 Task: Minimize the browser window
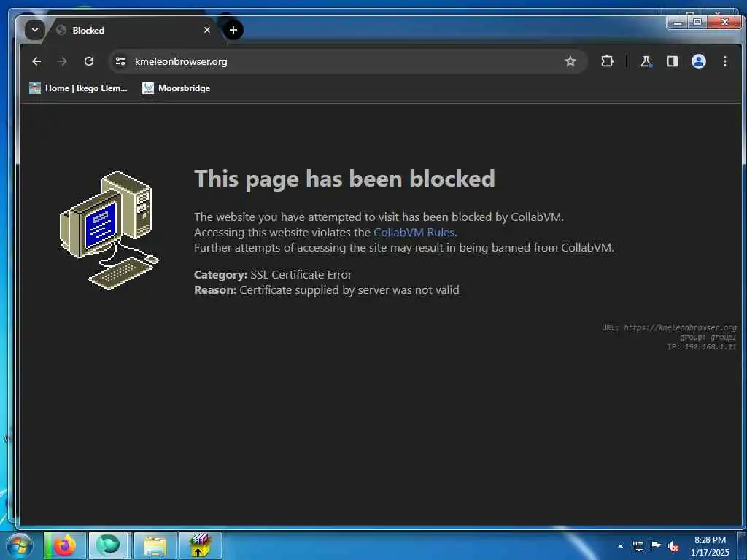pos(678,22)
